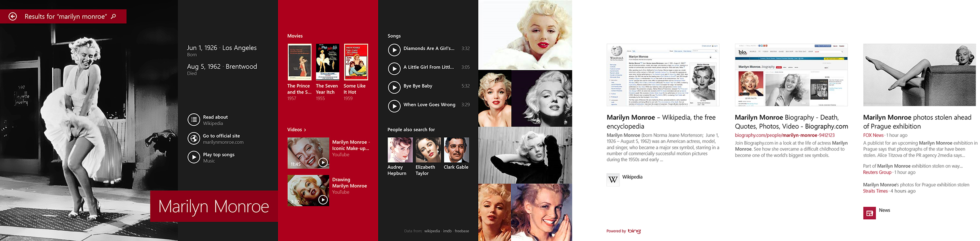This screenshot has width=980, height=241.
Task: Open the Read about Wikipedia list icon
Action: (x=194, y=120)
